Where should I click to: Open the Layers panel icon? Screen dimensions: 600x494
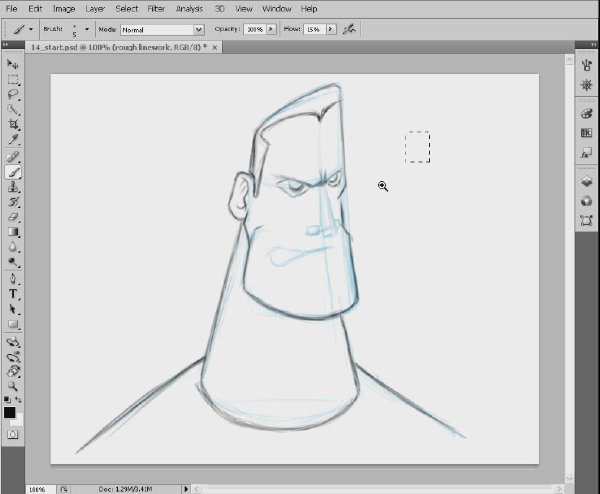pos(586,181)
